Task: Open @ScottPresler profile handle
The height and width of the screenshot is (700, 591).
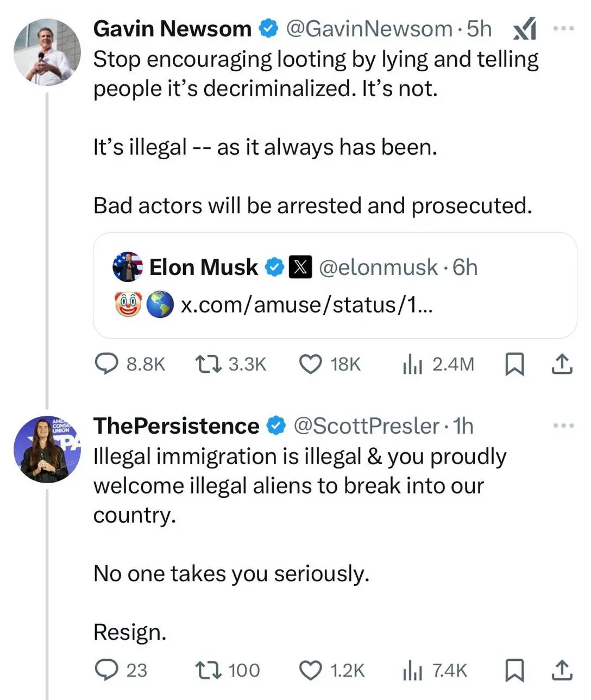Action: tap(366, 426)
